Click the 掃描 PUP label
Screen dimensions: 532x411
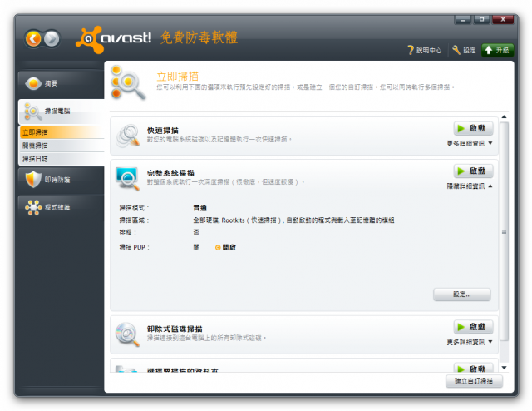[x=134, y=248]
